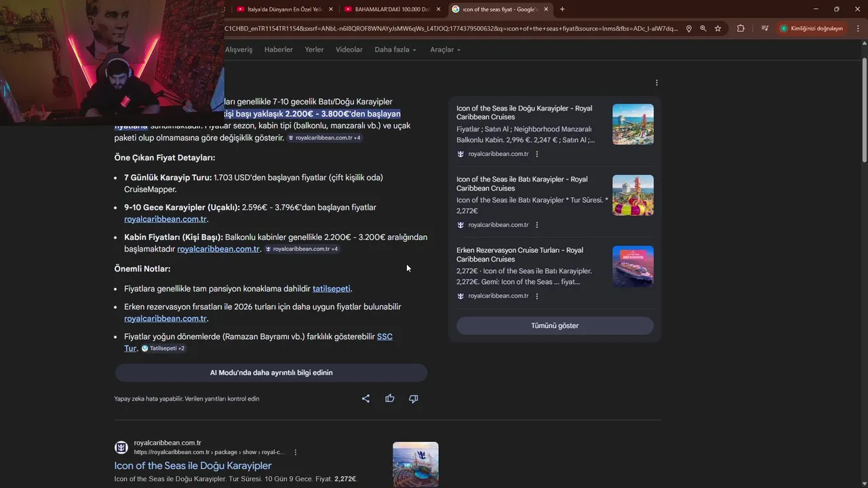
Task: Click 'Yapay zeka hata yapabilir' disclaimer text
Action: point(186,399)
